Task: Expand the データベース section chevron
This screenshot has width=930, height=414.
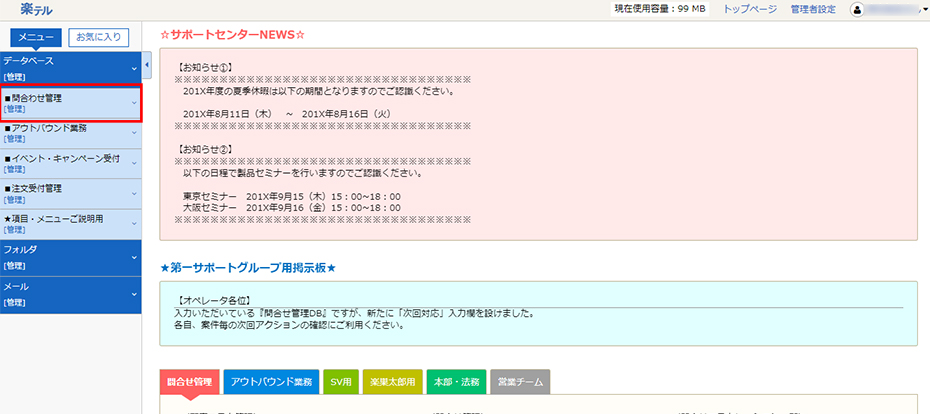Action: 134,68
